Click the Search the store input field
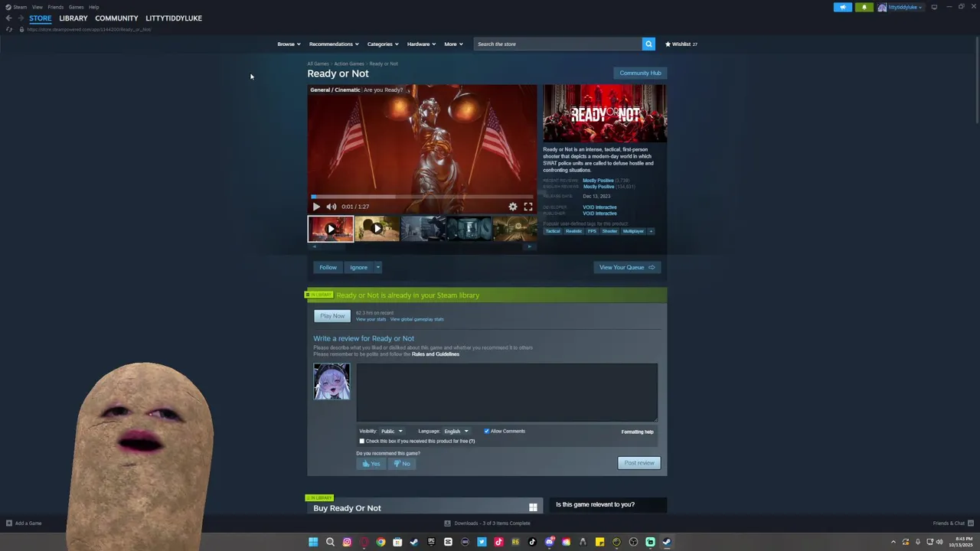 coord(558,44)
